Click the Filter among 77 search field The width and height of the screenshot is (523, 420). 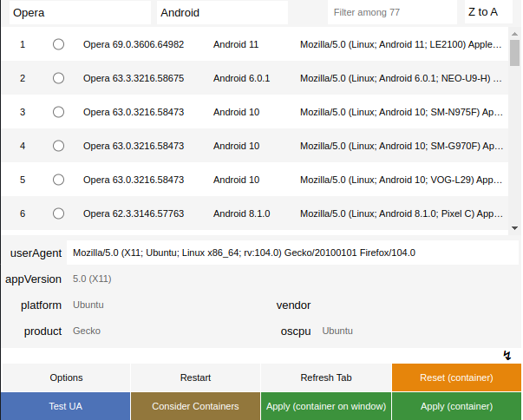click(x=392, y=13)
